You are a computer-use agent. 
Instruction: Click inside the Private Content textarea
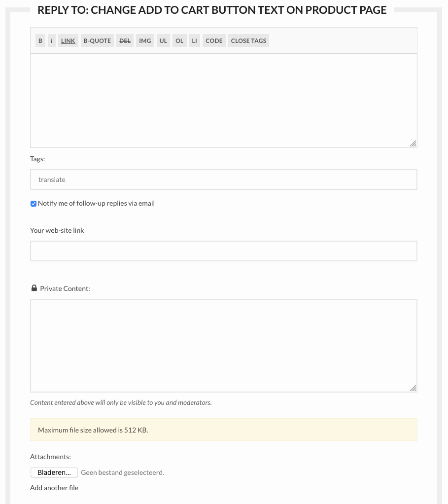coord(223,345)
